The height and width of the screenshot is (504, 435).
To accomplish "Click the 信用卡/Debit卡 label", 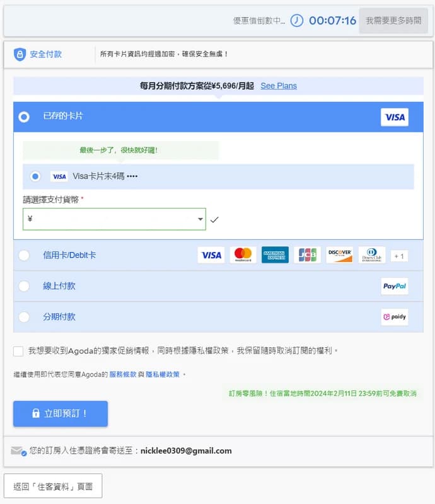I will coord(69,255).
